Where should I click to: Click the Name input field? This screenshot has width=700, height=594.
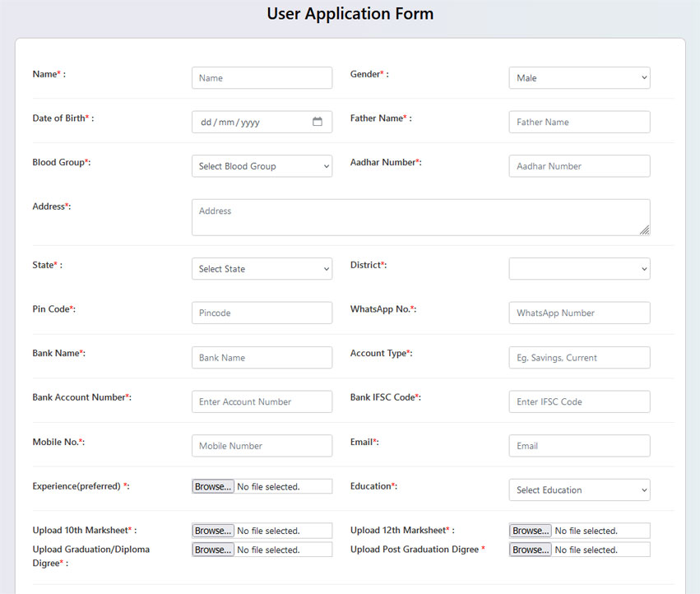(x=261, y=77)
